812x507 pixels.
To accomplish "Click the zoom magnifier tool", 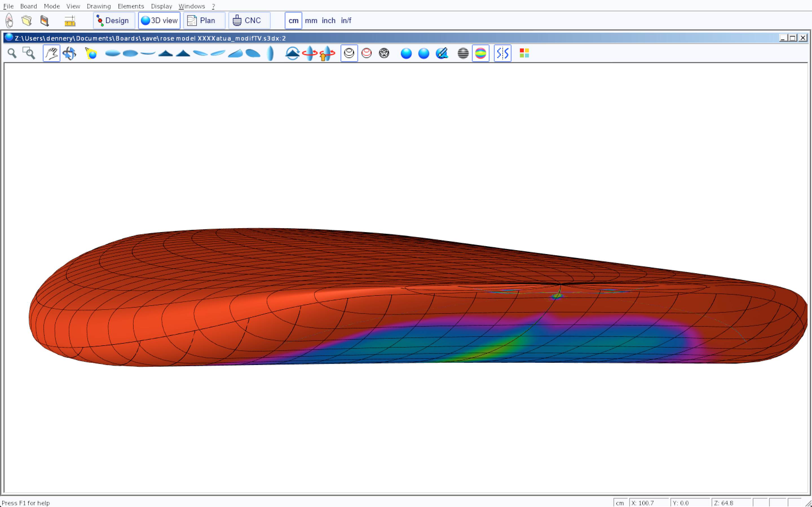I will click(12, 53).
